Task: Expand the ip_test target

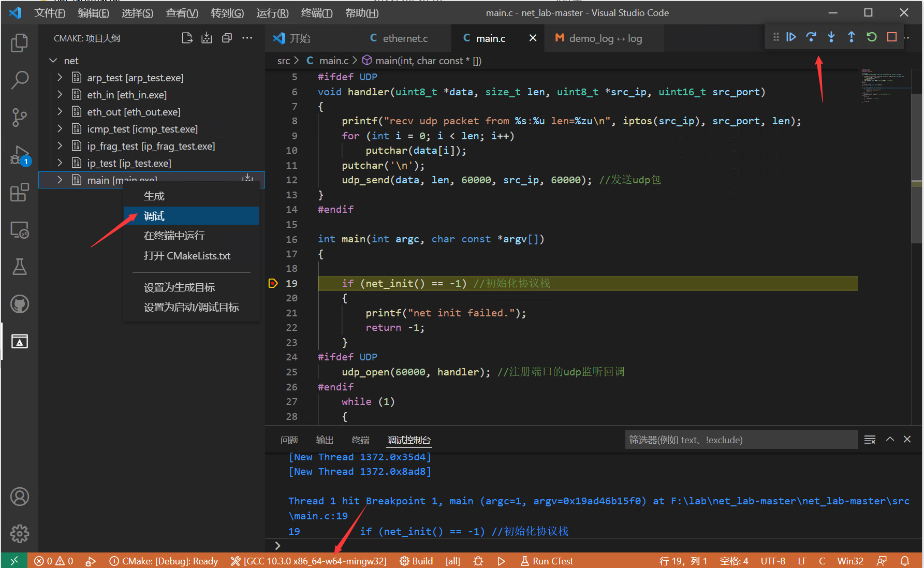Action: (60, 163)
